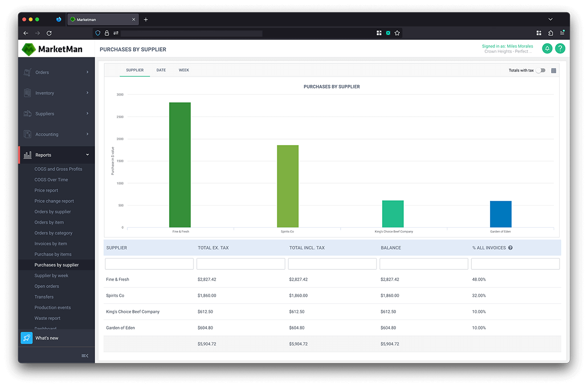Click the green help question mark icon
This screenshot has height=387, width=588.
(560, 48)
